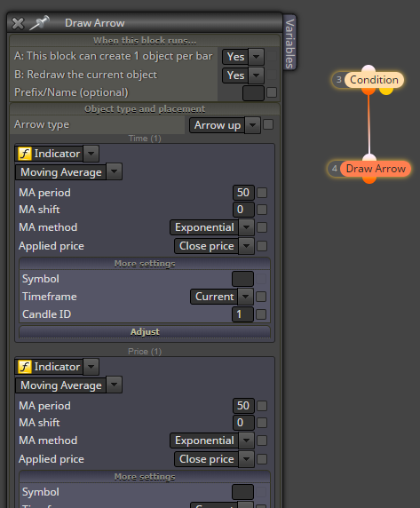Toggle checkbox beside Arrow type

tap(268, 124)
